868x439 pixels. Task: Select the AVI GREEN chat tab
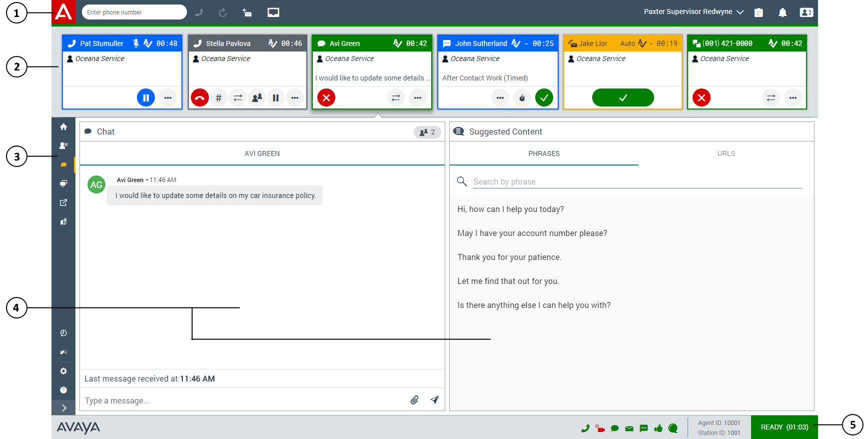pyautogui.click(x=262, y=153)
